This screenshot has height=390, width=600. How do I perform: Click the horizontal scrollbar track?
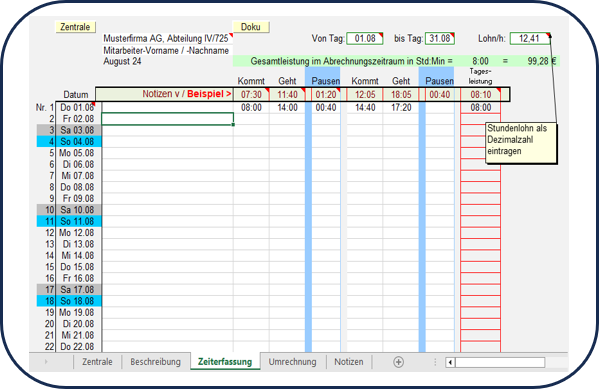coord(500,362)
